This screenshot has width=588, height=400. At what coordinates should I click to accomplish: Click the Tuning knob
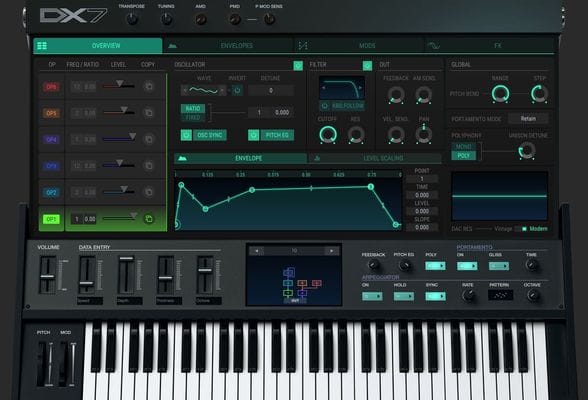(x=166, y=19)
